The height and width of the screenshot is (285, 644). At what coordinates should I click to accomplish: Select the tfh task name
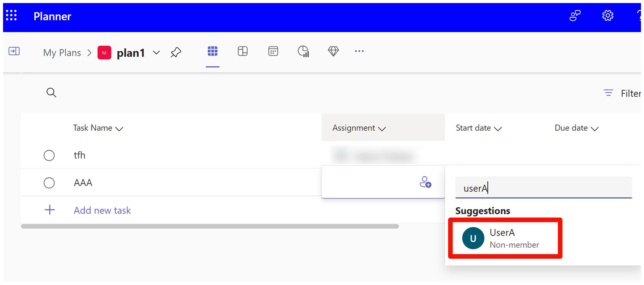[x=80, y=155]
